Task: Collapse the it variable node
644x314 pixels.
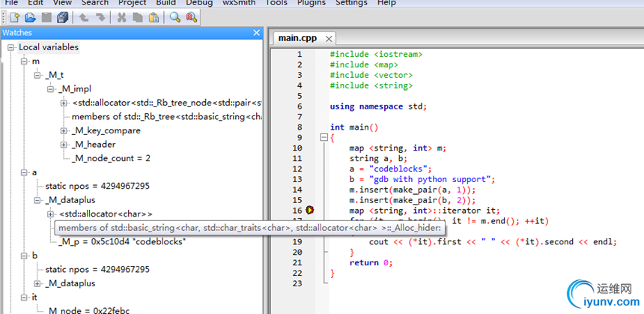Action: click(24, 298)
